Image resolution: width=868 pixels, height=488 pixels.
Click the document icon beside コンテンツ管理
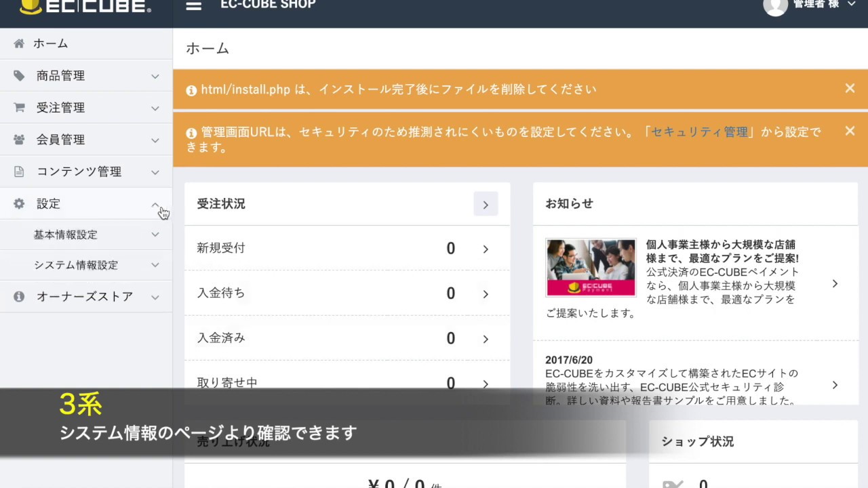click(19, 171)
